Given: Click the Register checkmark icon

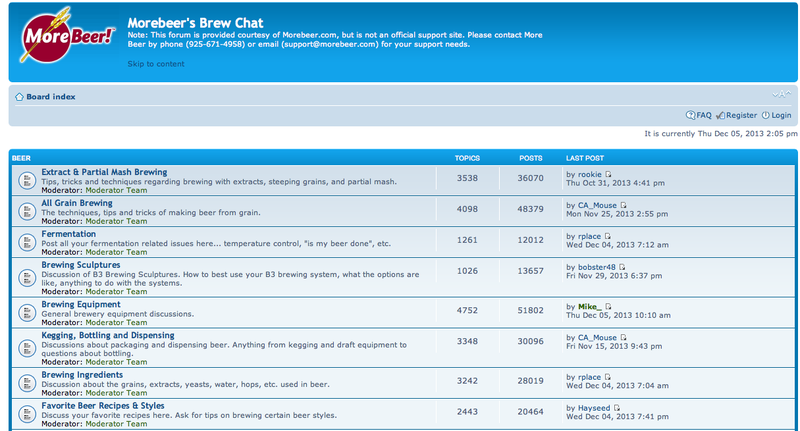Looking at the screenshot, I should [720, 115].
